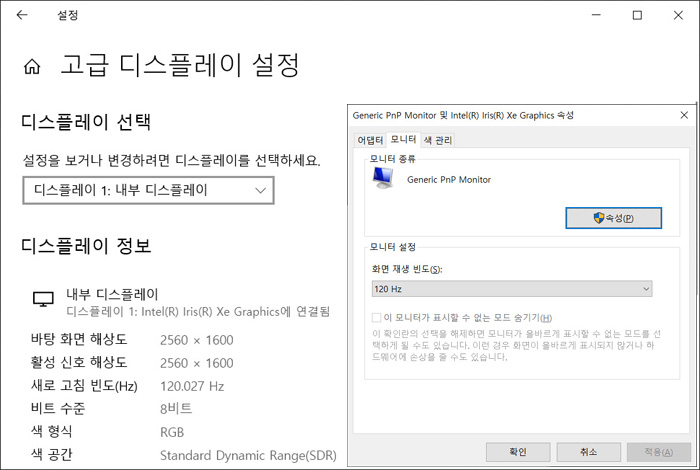The height and width of the screenshot is (470, 700).
Task: Toggle 이 모니터가 표시할 수 없는 모드 숨기기 checkbox
Action: coord(377,318)
